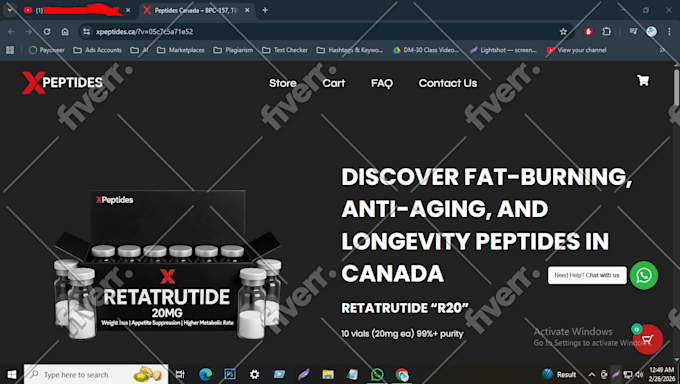Expand the Text Checker bookmark folder

(x=285, y=50)
